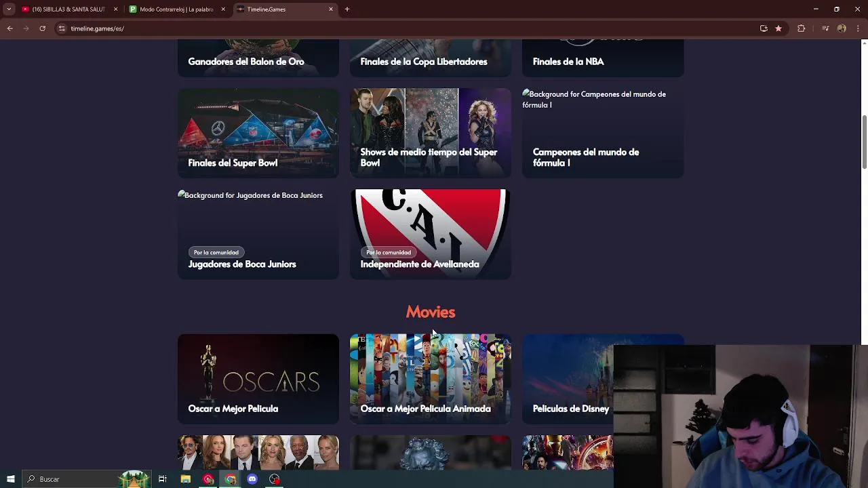Open the Extensions puzzle icon
This screenshot has height=488, width=868.
point(802,28)
